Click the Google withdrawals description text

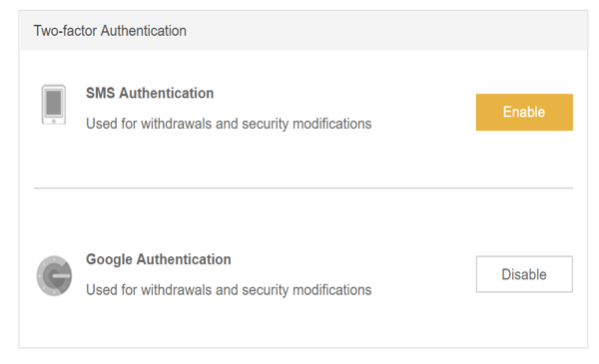(229, 290)
